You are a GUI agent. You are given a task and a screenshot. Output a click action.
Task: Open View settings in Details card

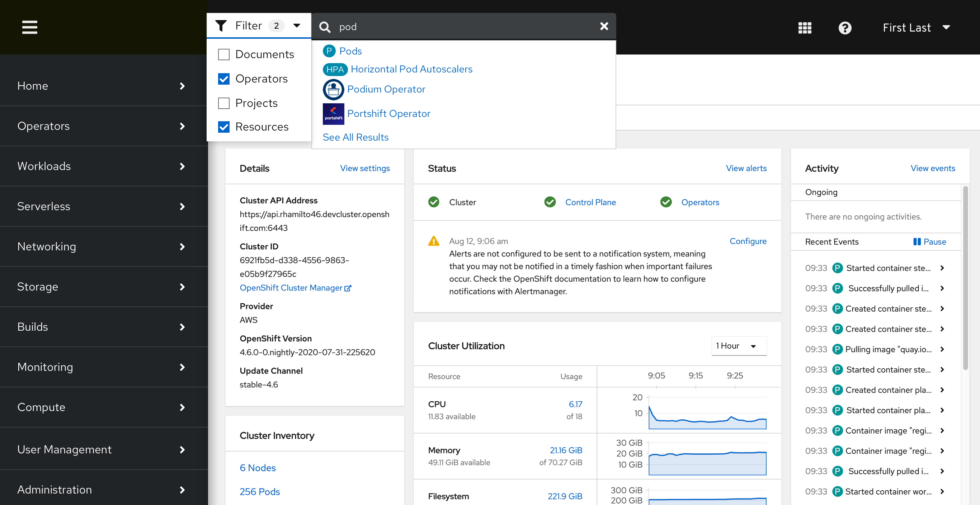(x=365, y=169)
